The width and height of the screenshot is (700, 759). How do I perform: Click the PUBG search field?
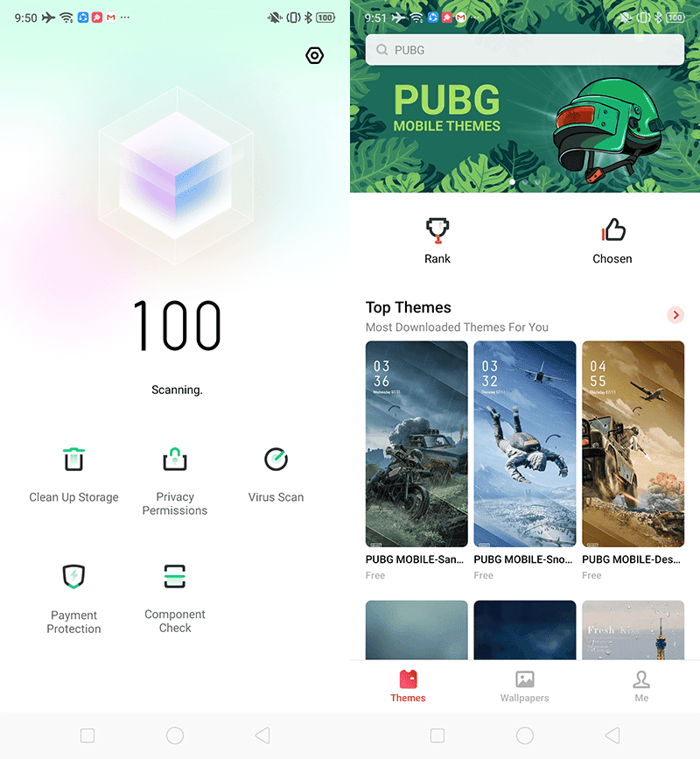tap(524, 50)
